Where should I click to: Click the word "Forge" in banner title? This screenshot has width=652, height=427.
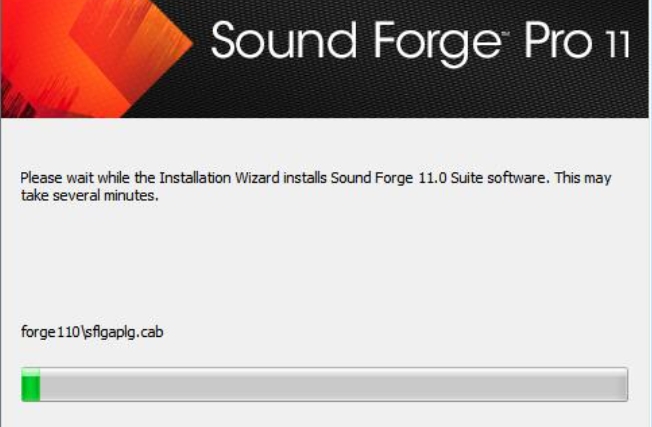(437, 44)
